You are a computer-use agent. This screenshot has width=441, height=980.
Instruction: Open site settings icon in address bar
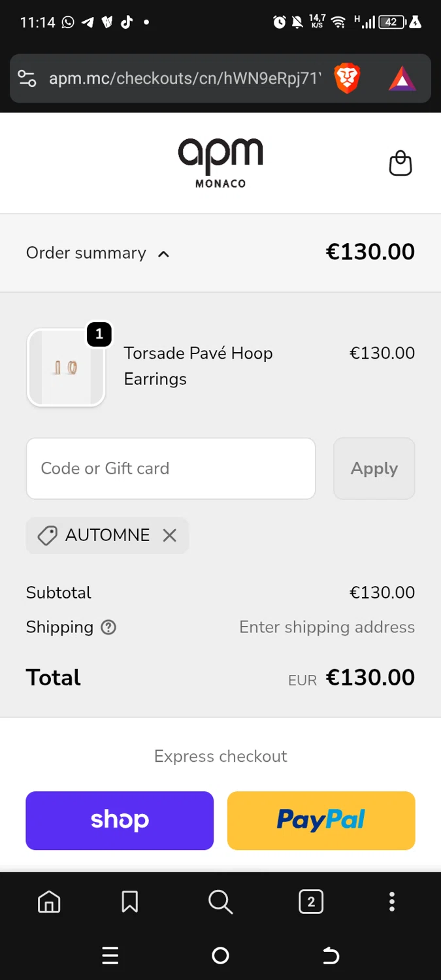[27, 79]
